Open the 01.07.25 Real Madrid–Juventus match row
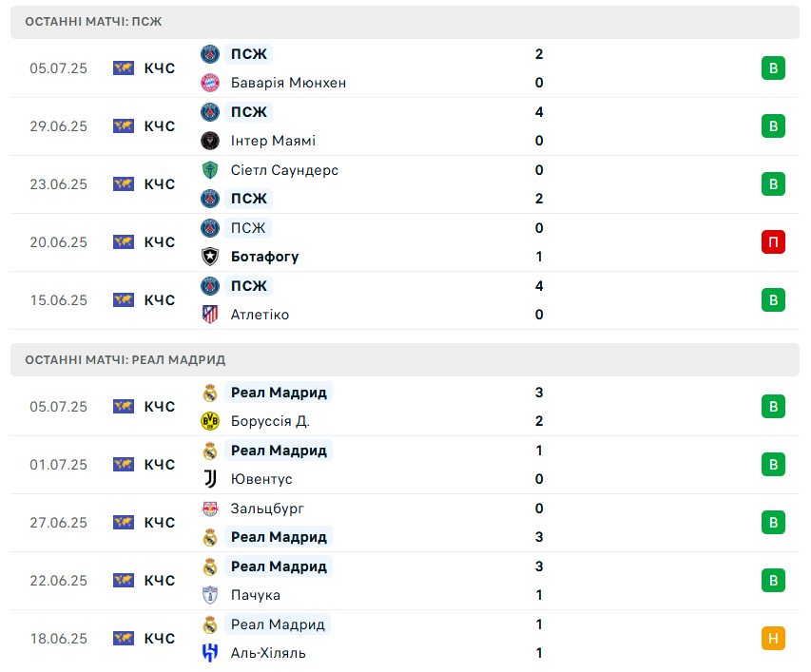The width and height of the screenshot is (811, 672). [x=405, y=465]
